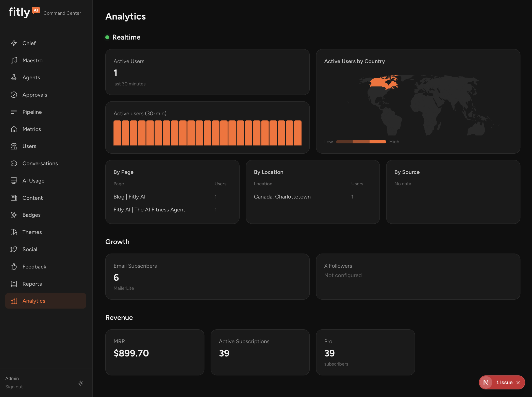The image size is (532, 397).
Task: Click the Agents flask icon
Action: click(x=14, y=77)
